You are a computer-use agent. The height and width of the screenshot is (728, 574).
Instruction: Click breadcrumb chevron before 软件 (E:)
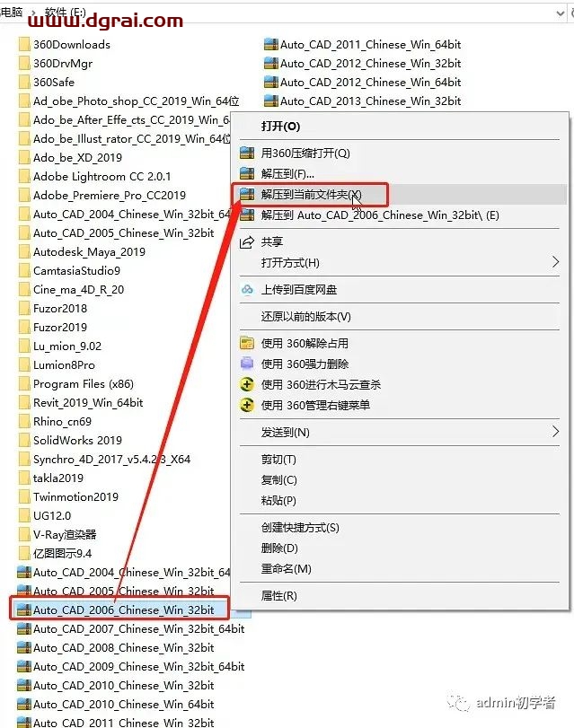click(x=33, y=13)
